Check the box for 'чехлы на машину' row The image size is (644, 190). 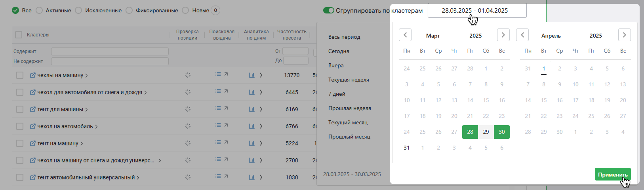point(20,75)
